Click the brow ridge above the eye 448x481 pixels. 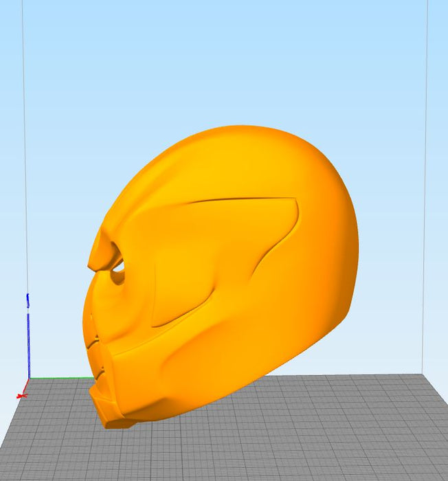103,247
